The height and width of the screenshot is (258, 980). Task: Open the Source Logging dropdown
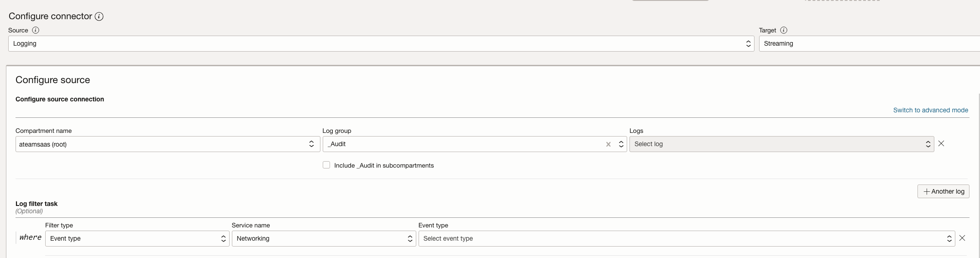(381, 44)
